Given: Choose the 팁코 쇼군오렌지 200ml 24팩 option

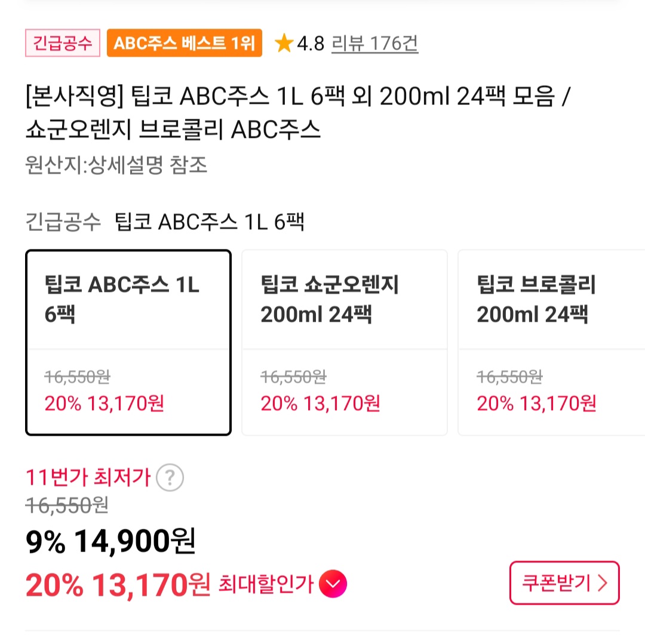Looking at the screenshot, I should coord(344,343).
